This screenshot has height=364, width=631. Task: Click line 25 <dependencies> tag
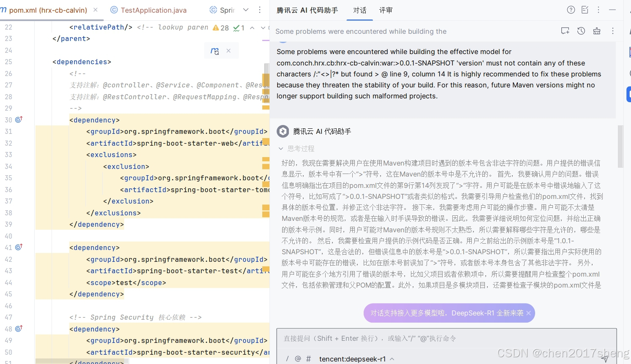coord(82,62)
